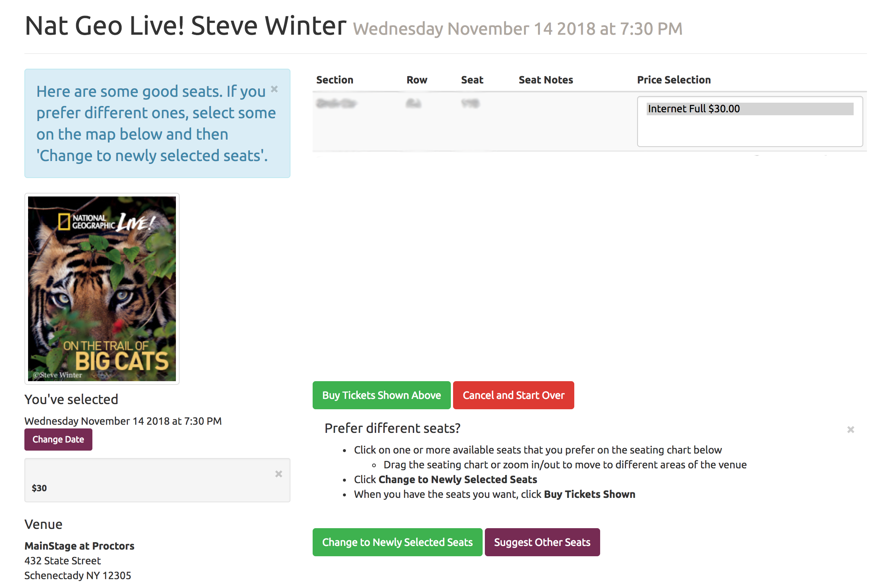Close the $30 price summary box
The width and height of the screenshot is (881, 588).
tap(278, 474)
